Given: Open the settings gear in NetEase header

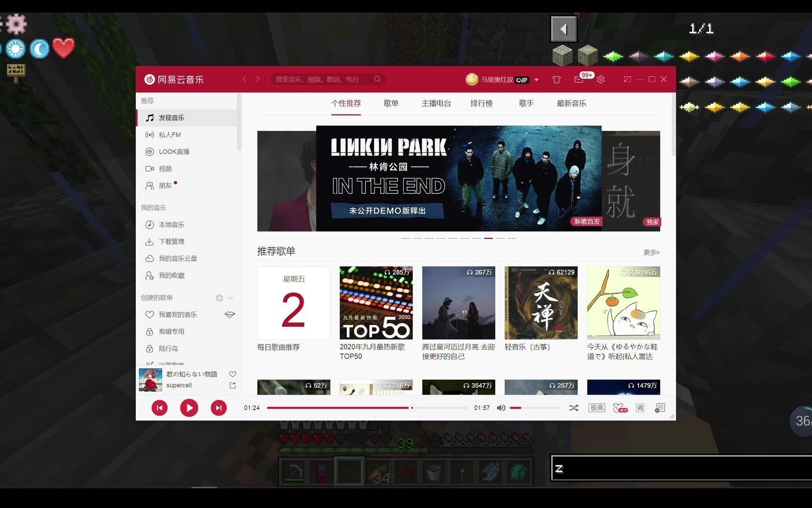Looking at the screenshot, I should (x=601, y=79).
